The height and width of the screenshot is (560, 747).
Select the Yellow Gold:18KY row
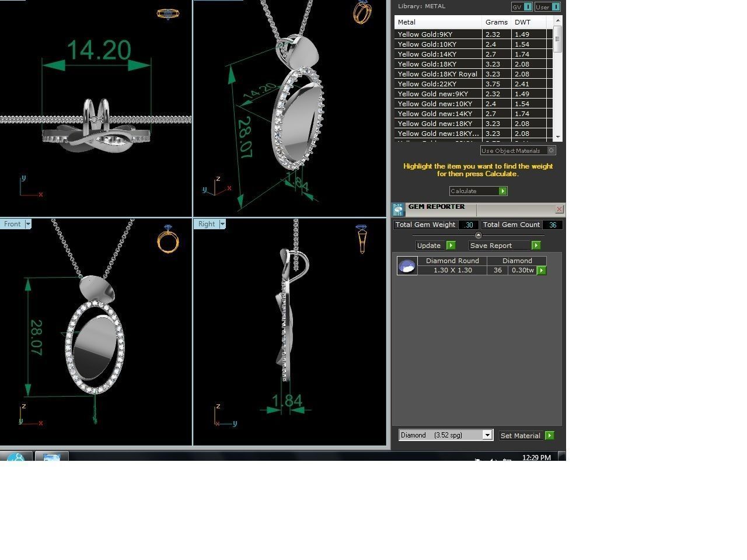[473, 64]
